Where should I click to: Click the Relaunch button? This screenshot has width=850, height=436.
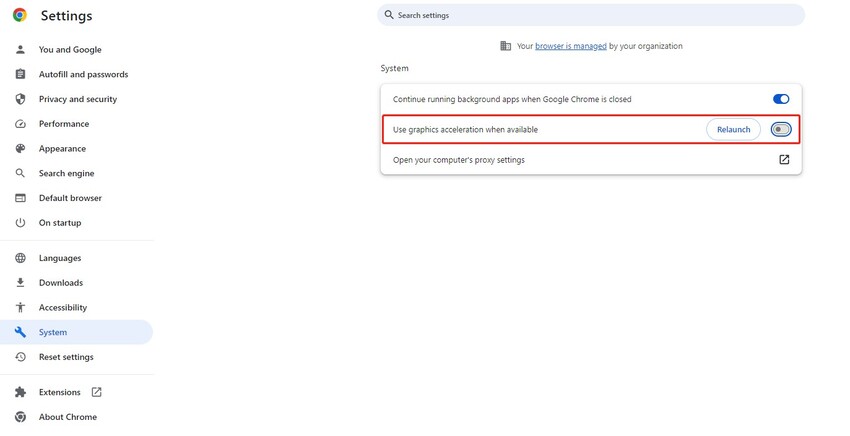pos(733,130)
